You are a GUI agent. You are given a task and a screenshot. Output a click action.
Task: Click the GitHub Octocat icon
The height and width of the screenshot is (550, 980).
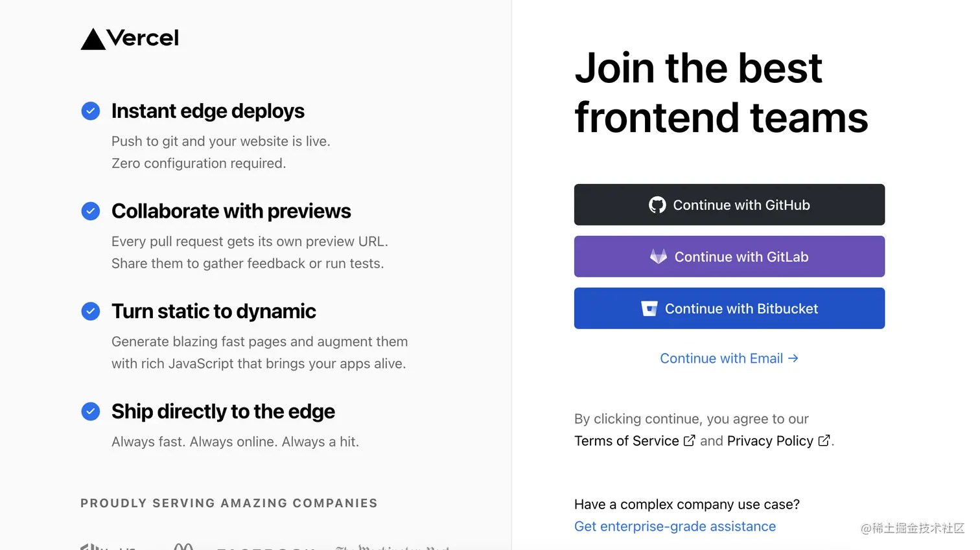657,205
